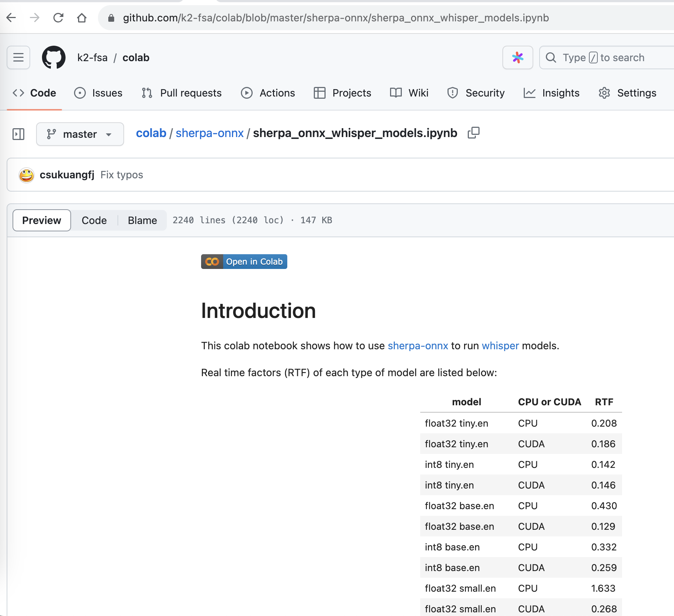Click the 'RTF' column header

coord(604,402)
